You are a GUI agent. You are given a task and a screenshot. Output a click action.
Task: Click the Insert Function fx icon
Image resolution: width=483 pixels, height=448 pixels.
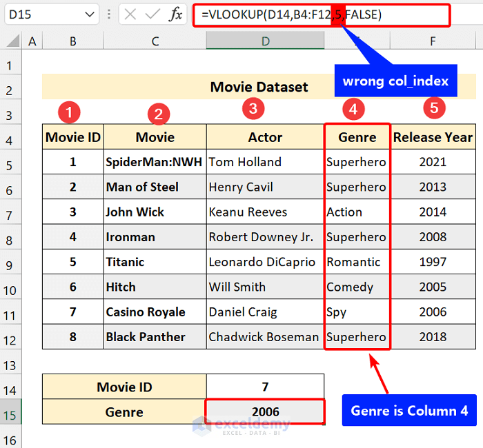coord(175,14)
